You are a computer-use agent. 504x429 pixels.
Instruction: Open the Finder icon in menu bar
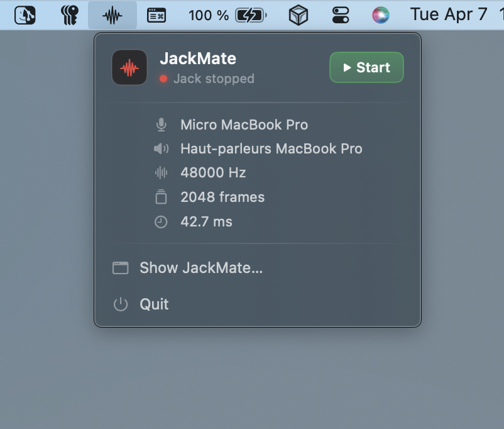(25, 15)
